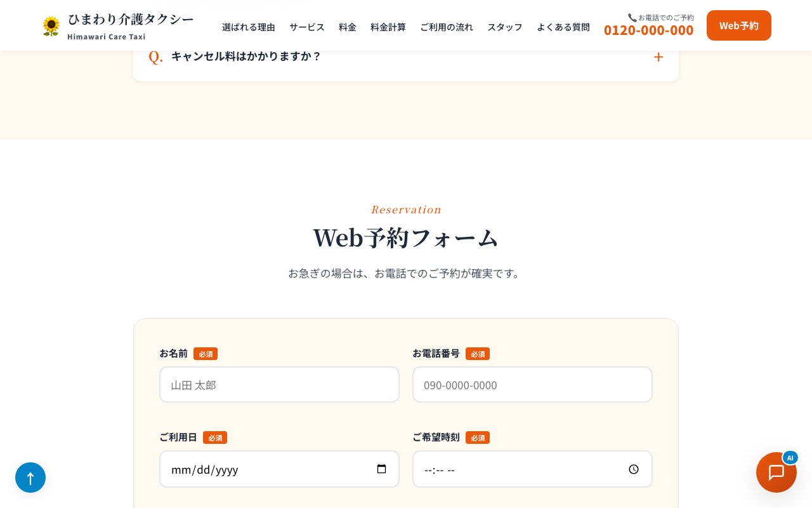The height and width of the screenshot is (508, 812).
Task: Expand the cancellation fee question plus icon
Action: coord(658,57)
